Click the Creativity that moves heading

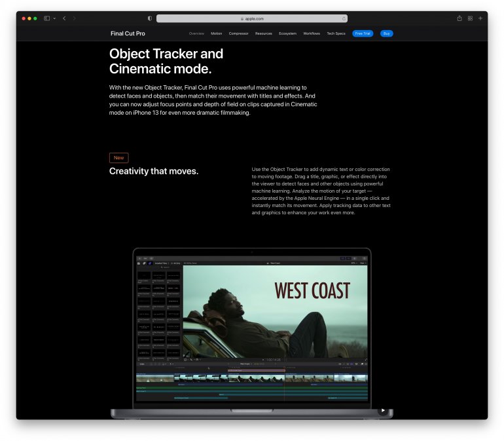click(x=154, y=171)
